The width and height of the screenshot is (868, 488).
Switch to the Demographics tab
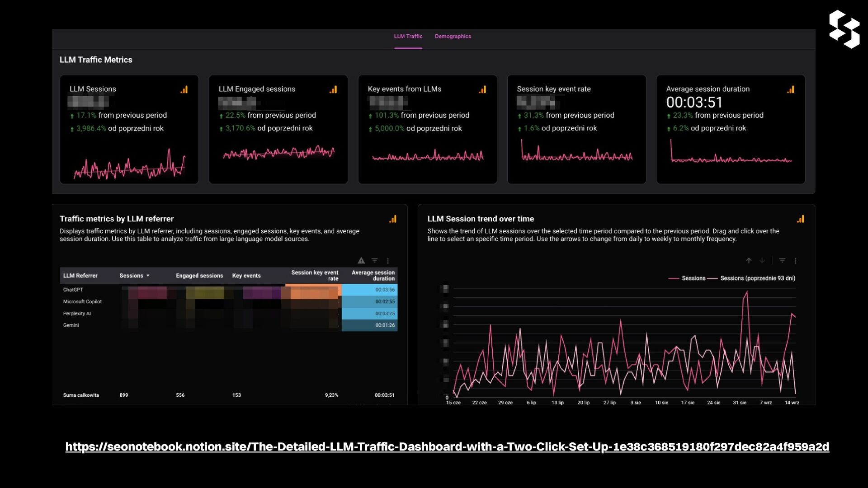click(453, 36)
